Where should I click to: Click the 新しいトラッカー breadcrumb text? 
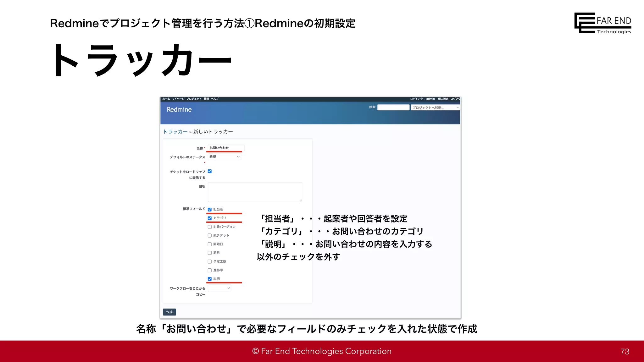click(213, 132)
